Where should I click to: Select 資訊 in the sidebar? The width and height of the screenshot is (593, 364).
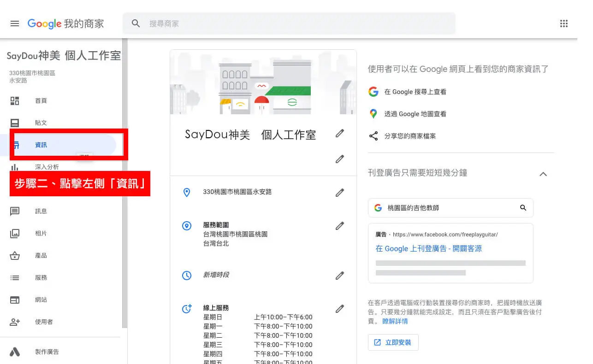58,145
